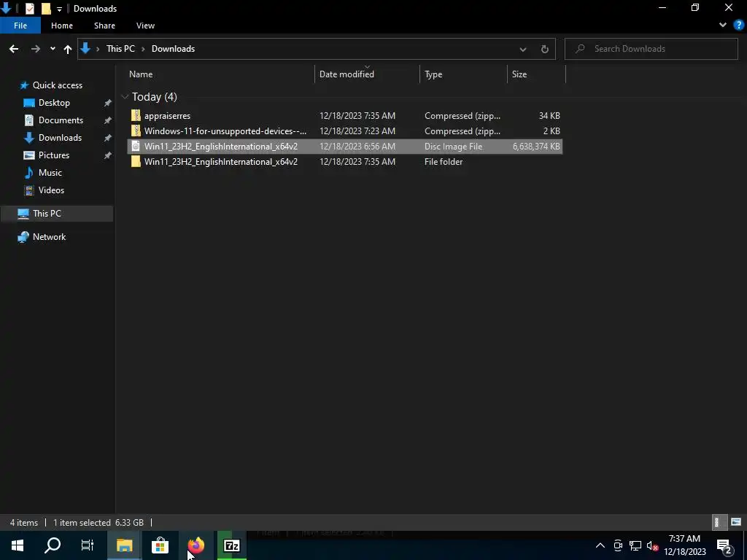Select the Win11_23H2 File folder row

pos(345,161)
